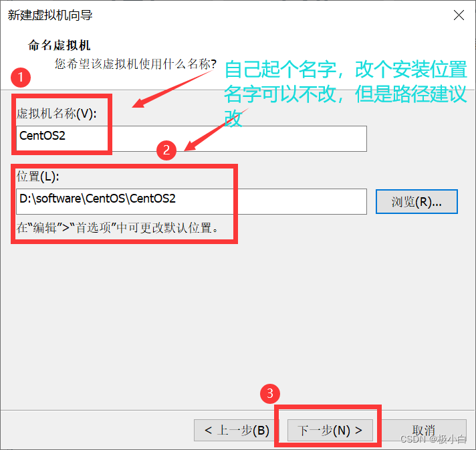Go back with the 上一步(B) button
Screen dimensions: 476x450
pos(237,430)
